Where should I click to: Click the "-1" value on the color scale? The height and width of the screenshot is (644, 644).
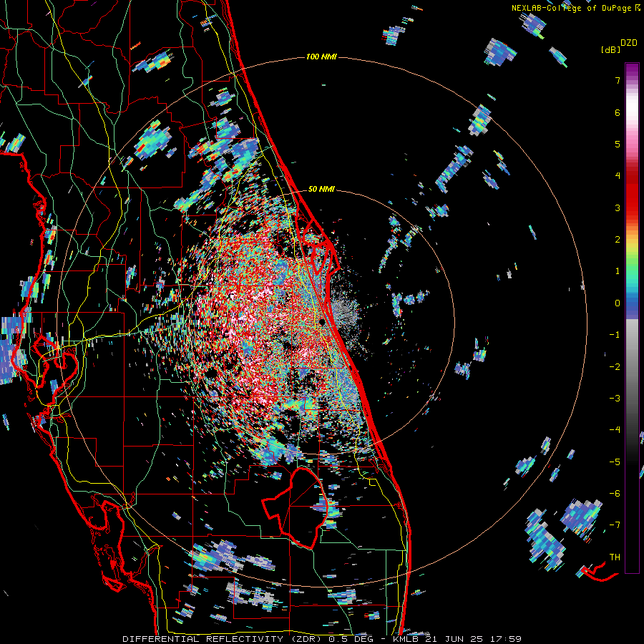point(615,335)
